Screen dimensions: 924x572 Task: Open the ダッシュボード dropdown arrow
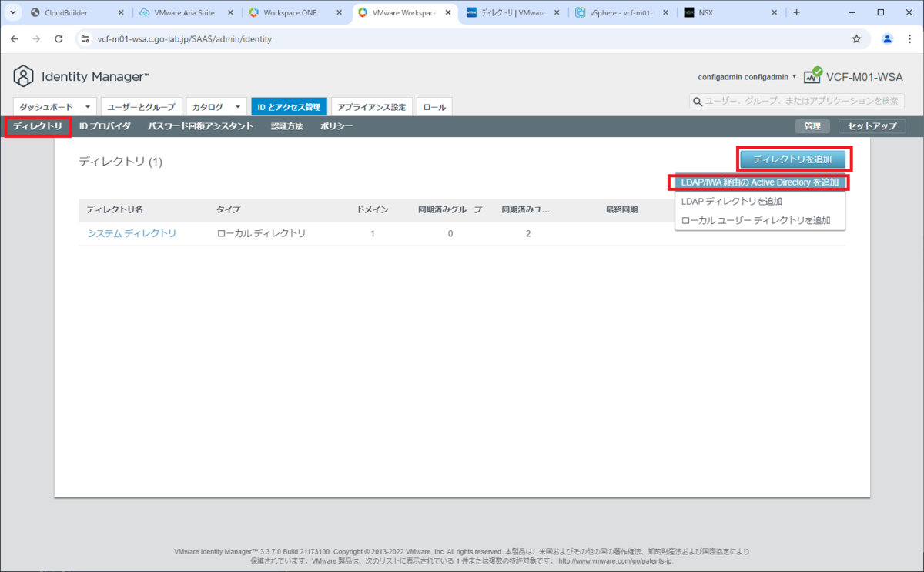pos(87,106)
